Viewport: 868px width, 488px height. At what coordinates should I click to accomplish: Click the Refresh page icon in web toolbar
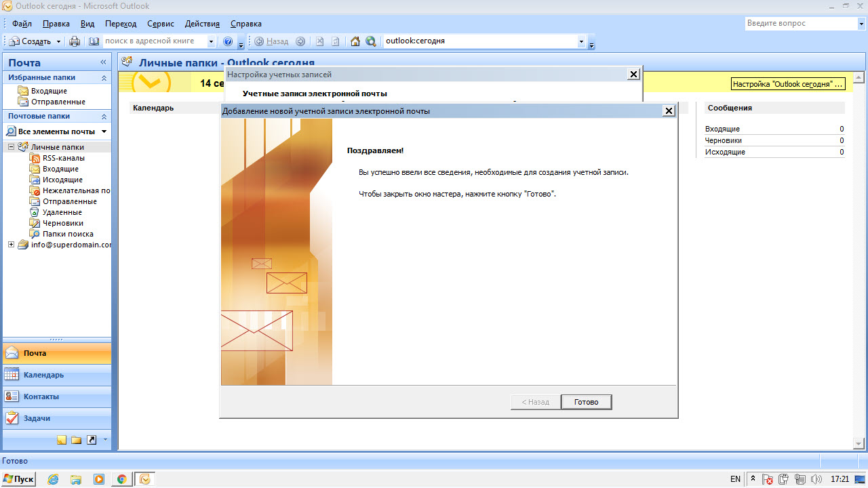tap(336, 41)
